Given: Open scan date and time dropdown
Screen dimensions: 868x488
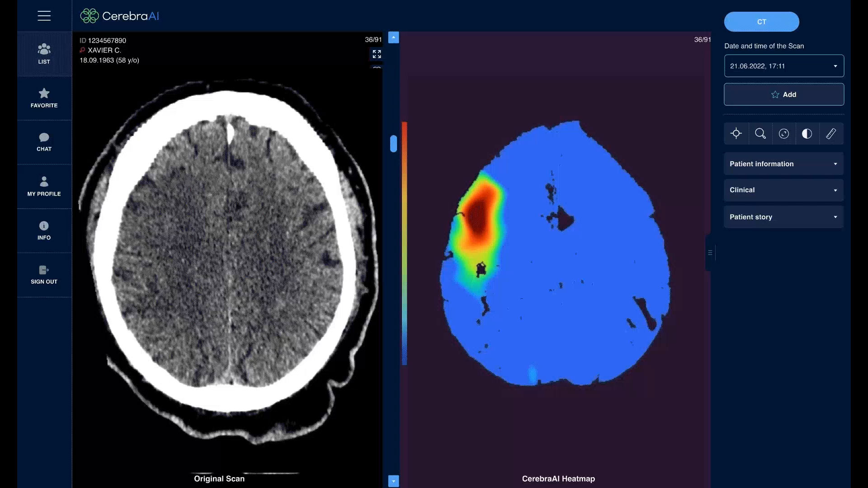Looking at the screenshot, I should [x=783, y=66].
